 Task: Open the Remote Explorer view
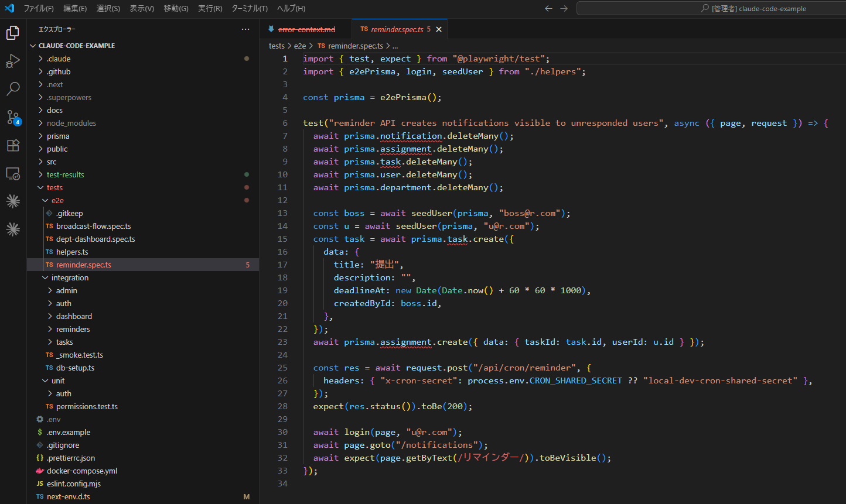coord(13,173)
